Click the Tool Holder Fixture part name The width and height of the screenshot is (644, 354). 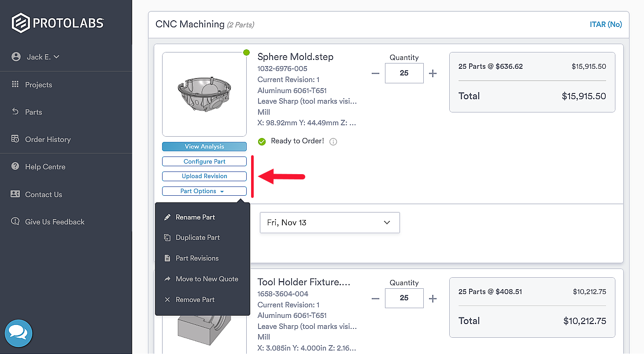click(304, 282)
